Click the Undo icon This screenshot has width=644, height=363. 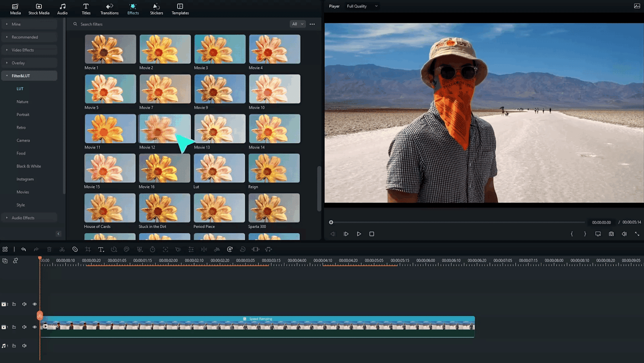24,249
